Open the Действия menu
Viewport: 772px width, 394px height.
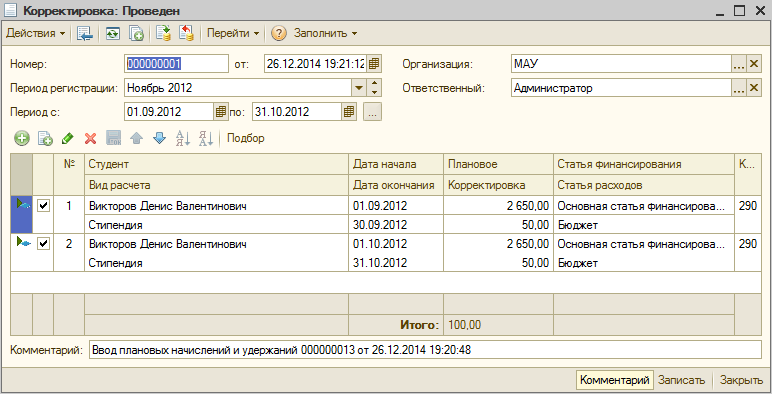pyautogui.click(x=35, y=33)
